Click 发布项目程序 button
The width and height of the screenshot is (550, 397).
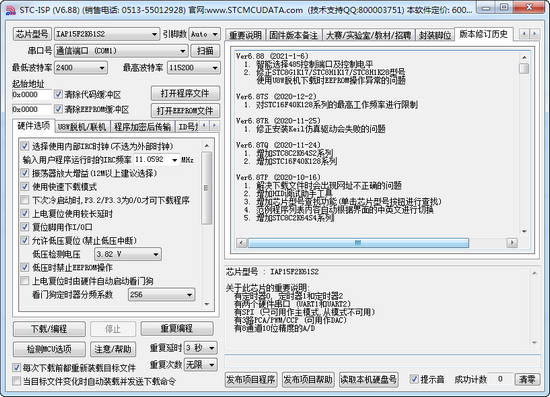click(x=251, y=380)
